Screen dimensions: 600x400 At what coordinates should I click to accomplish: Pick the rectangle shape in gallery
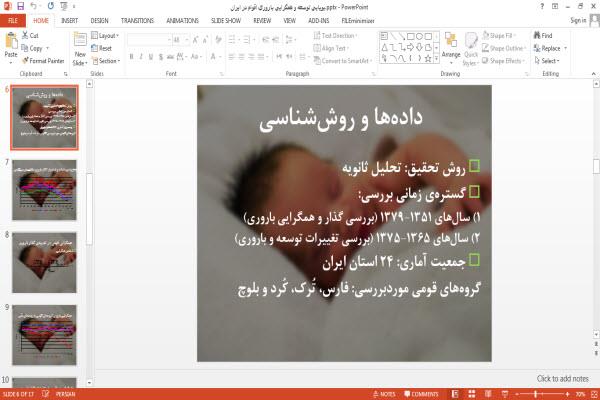[411, 36]
